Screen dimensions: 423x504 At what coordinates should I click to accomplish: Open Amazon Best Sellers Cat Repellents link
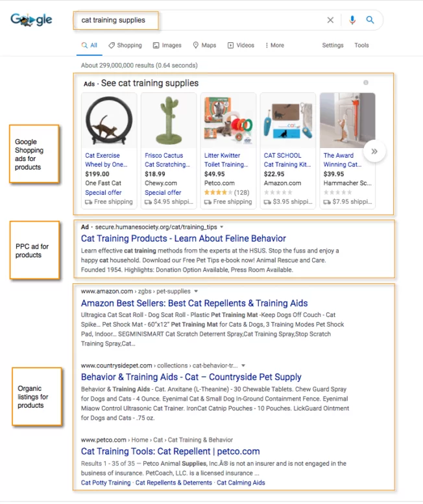(x=194, y=303)
